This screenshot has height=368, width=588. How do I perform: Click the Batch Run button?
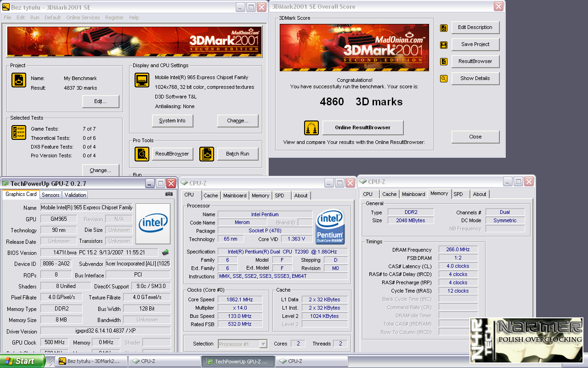coord(237,154)
